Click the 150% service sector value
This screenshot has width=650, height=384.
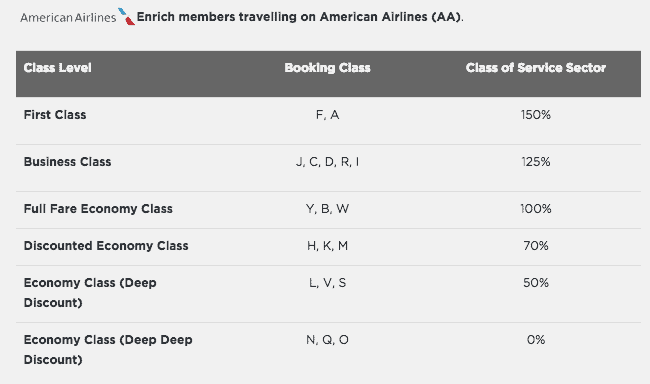536,115
